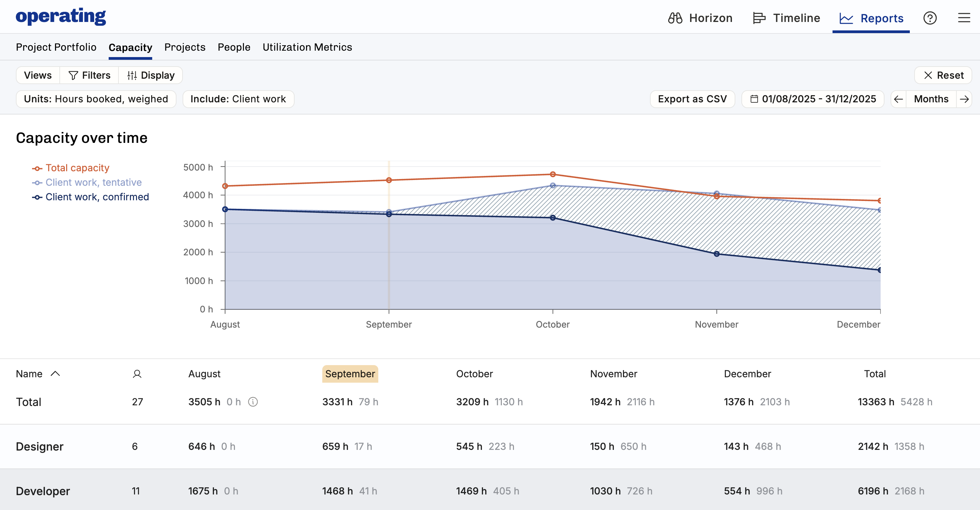Viewport: 980px width, 510px height.
Task: Open the Views button
Action: [38, 75]
